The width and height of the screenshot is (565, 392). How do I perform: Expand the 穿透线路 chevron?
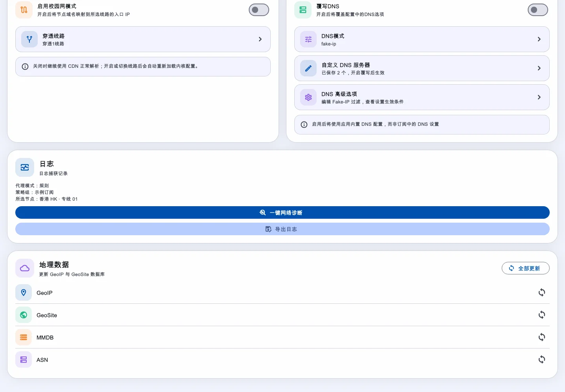(260, 39)
